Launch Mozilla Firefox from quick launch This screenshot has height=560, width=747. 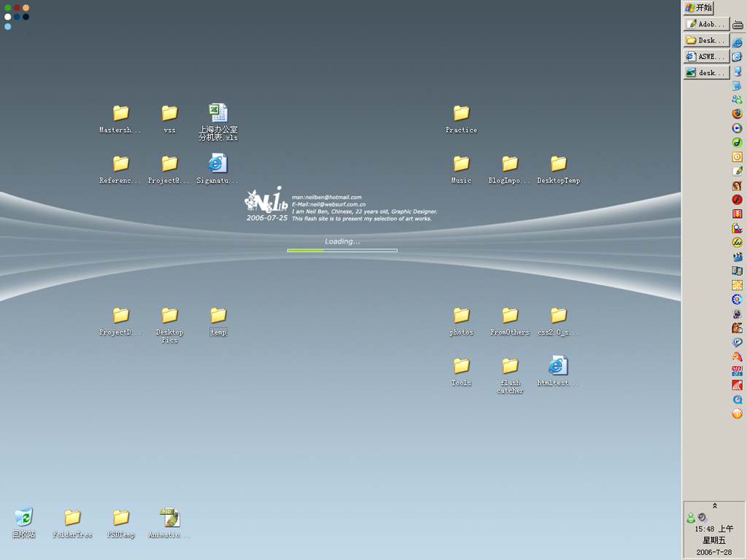coord(737,114)
